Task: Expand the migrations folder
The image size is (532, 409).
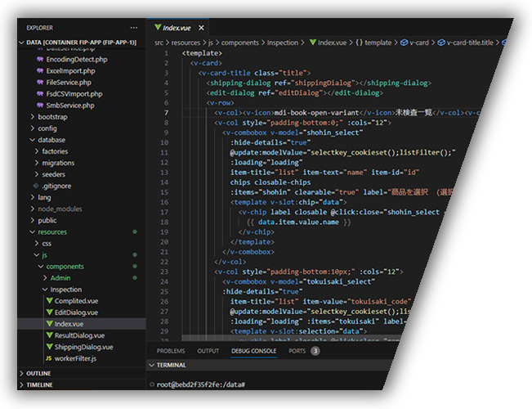Action: (37, 163)
